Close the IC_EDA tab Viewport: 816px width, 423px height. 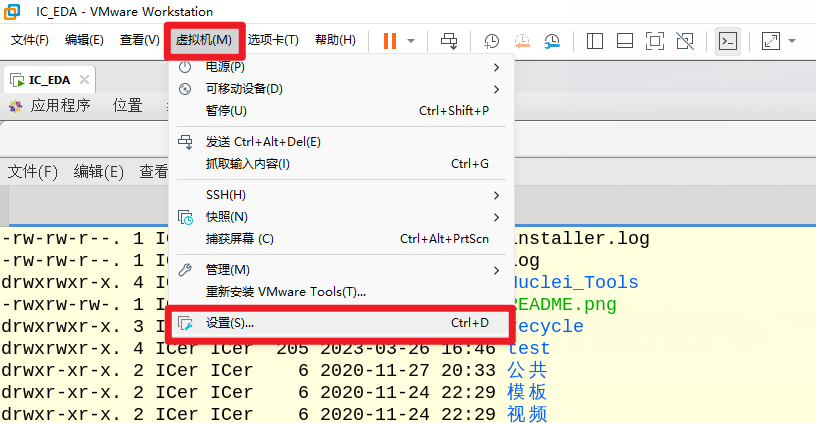click(84, 80)
